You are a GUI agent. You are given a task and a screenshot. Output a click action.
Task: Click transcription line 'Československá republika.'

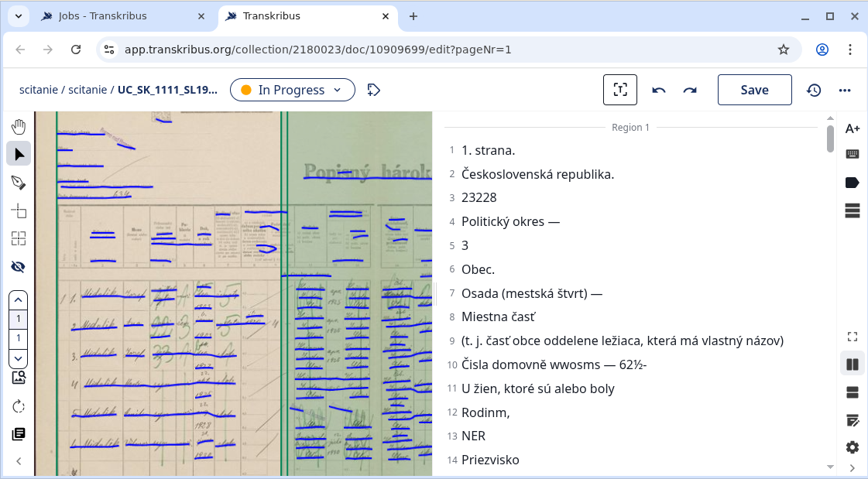pyautogui.click(x=537, y=174)
